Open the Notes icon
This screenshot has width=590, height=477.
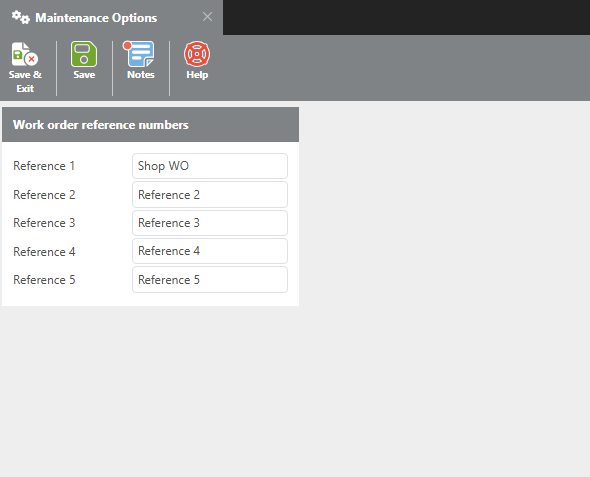pos(139,54)
